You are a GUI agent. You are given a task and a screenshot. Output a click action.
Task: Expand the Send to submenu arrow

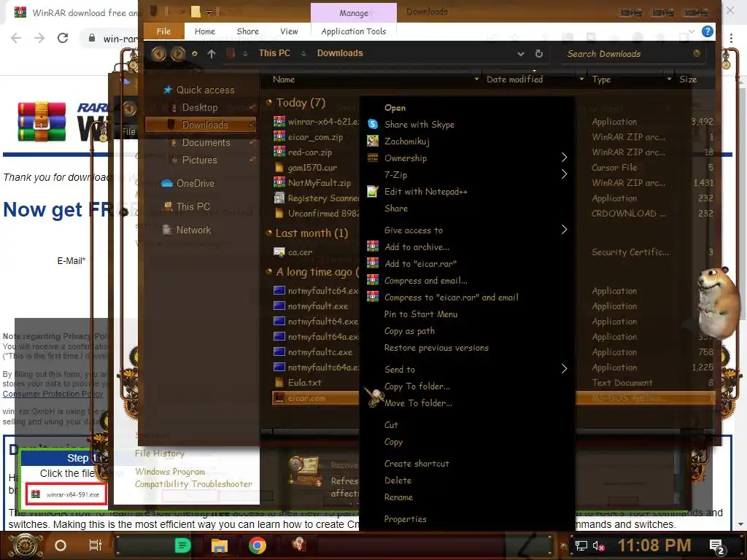tap(564, 369)
